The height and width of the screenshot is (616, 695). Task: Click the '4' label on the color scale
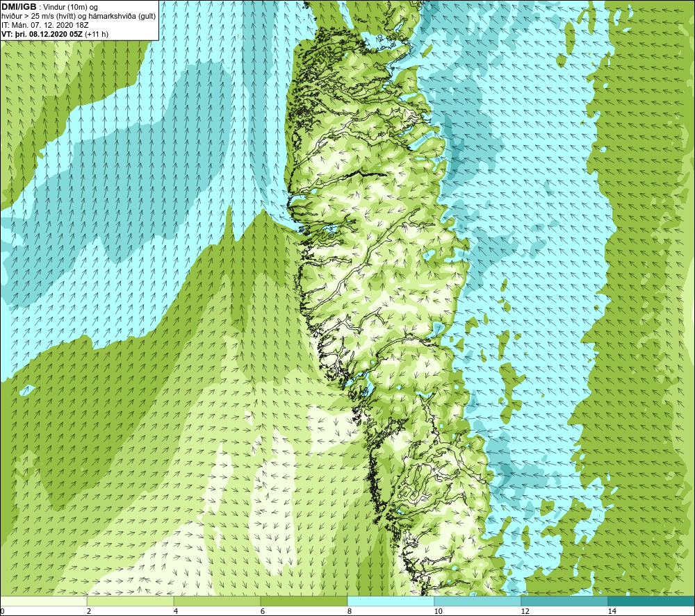pos(176,611)
